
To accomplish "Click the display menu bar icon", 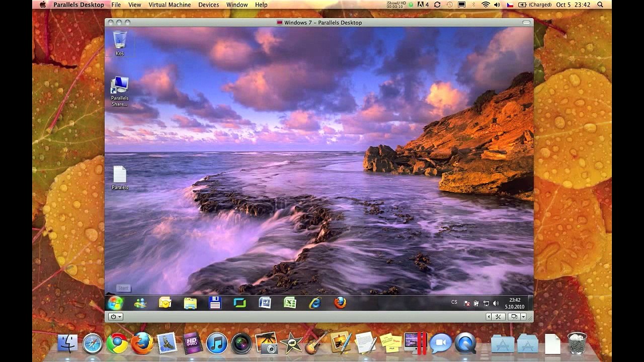I will pos(461,5).
